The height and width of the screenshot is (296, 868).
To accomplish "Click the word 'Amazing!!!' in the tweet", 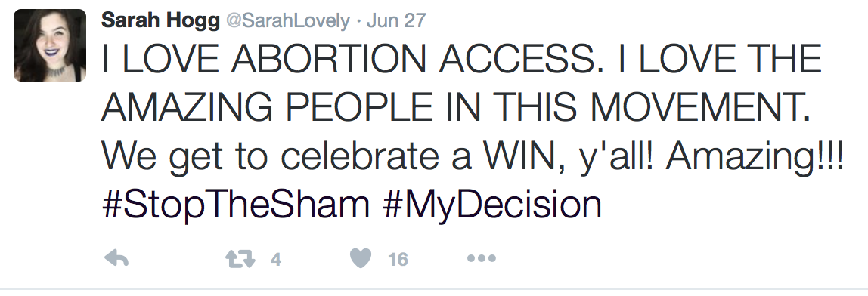I will pyautogui.click(x=755, y=158).
